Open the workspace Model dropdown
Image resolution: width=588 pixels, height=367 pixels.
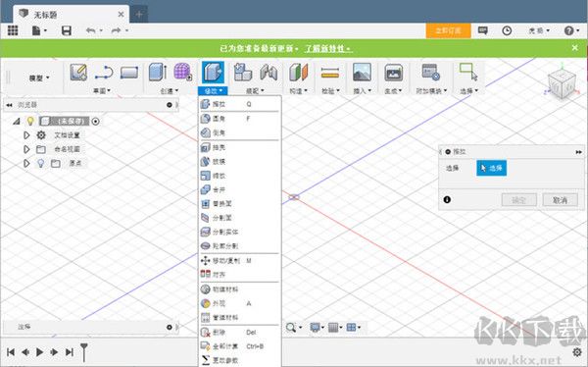[39, 79]
